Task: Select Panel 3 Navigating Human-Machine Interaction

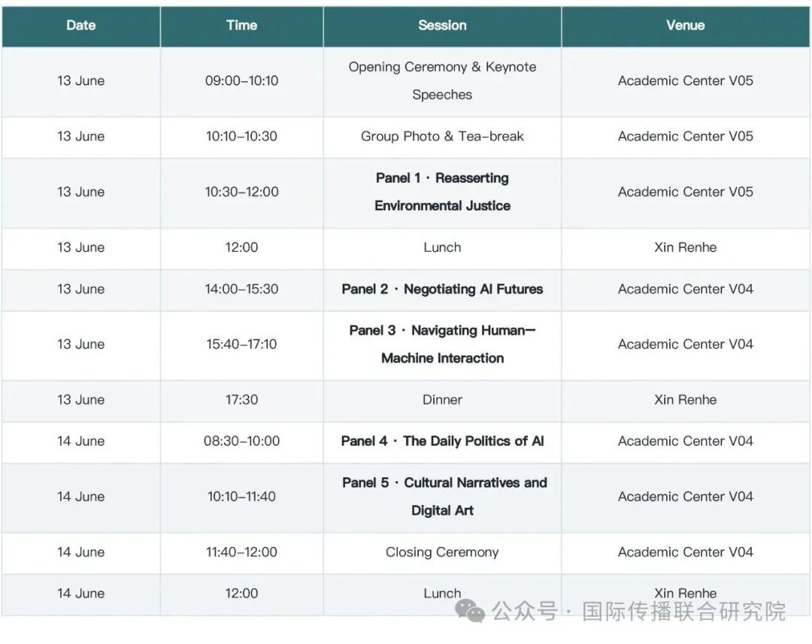Action: pos(442,344)
